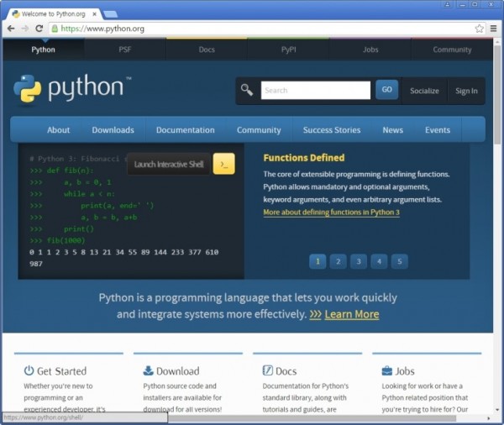Click the Jobs briefcase icon
Viewport: 504px width, 425px height.
click(x=386, y=371)
